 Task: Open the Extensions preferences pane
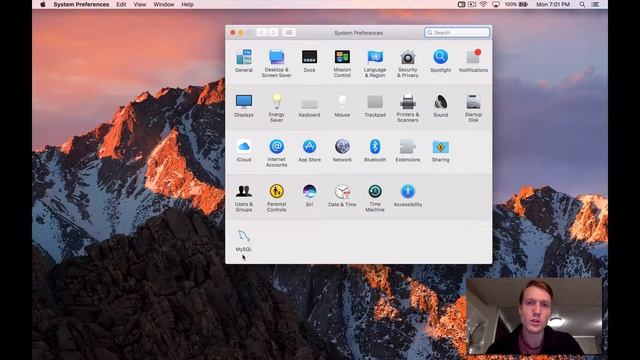(x=408, y=151)
